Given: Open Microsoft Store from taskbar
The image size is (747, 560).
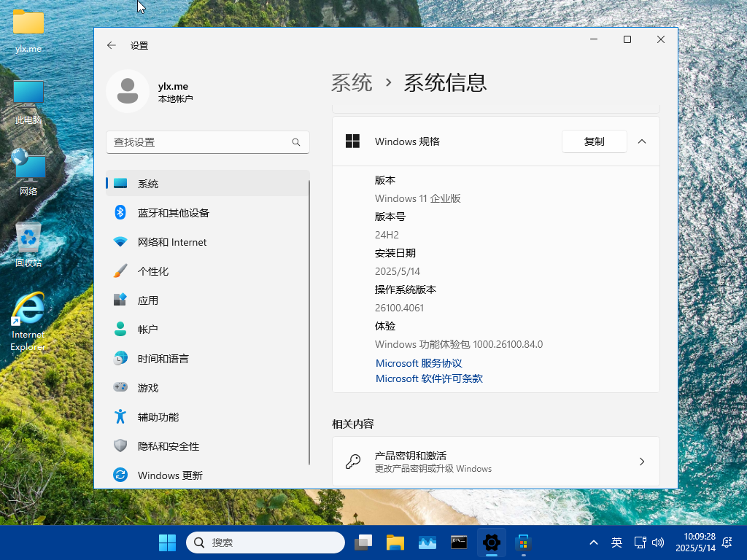Looking at the screenshot, I should point(523,542).
